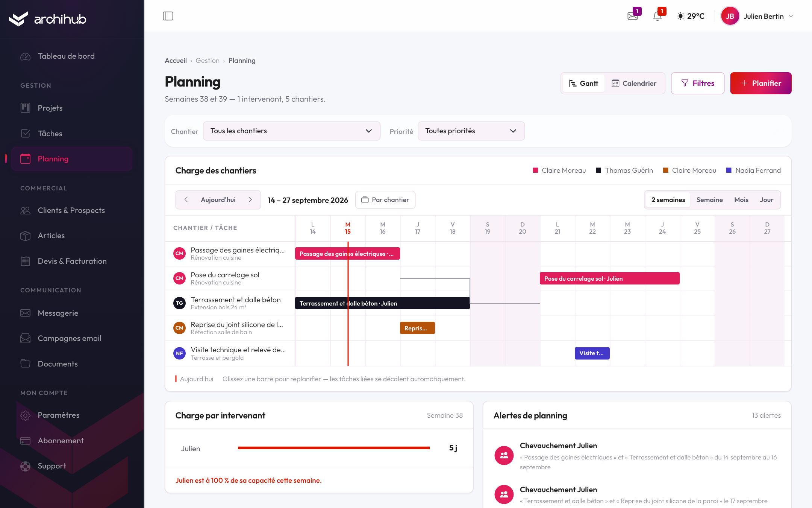Click the Devis & Facturation icon
This screenshot has height=508, width=812.
click(25, 261)
